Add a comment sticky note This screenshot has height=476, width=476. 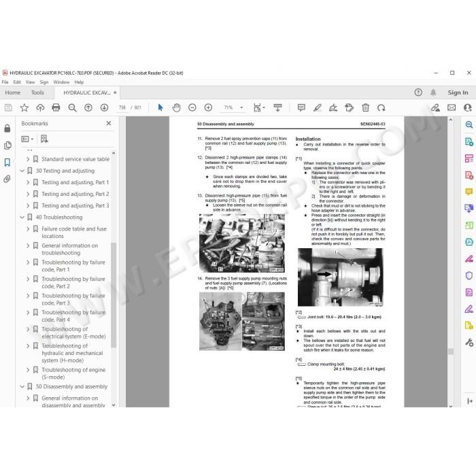point(301,107)
